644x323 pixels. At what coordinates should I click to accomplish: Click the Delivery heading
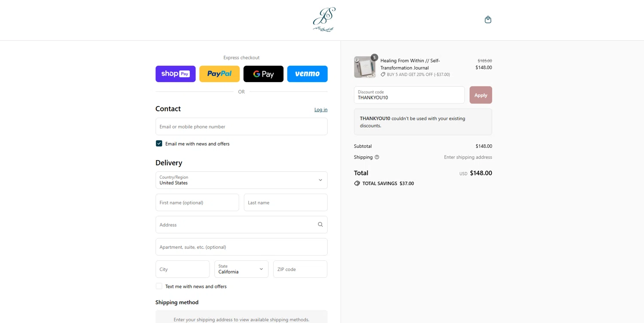169,163
